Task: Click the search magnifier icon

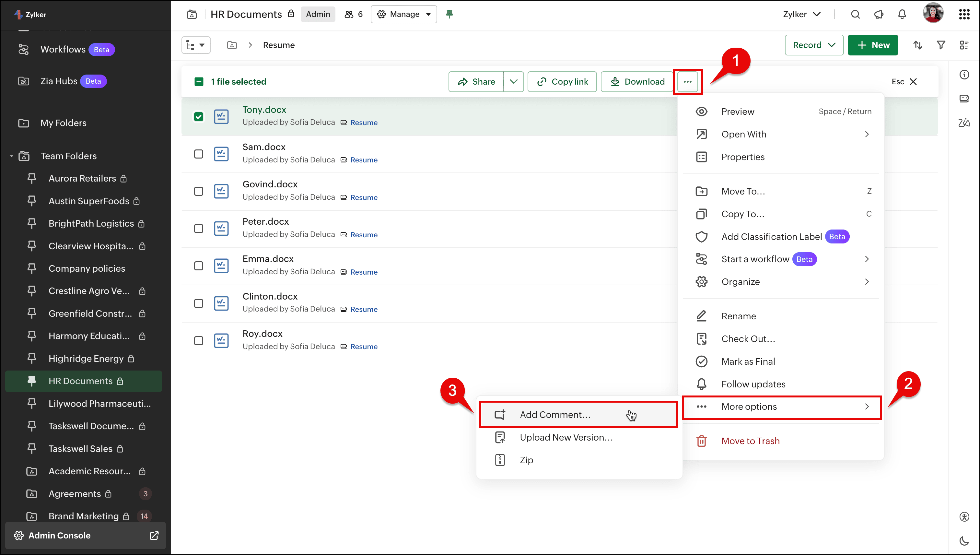Action: click(856, 15)
